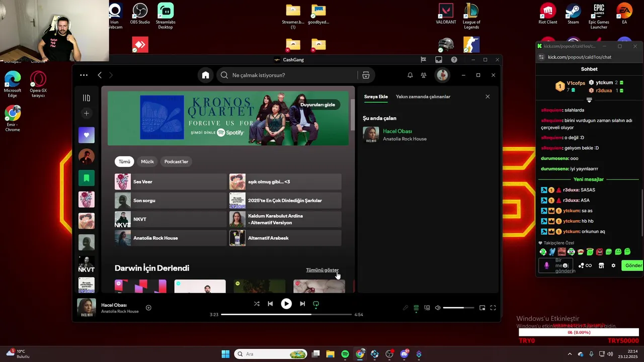
Task: Switch to Yakın zamanda çalınanlar tab
Action: click(423, 97)
